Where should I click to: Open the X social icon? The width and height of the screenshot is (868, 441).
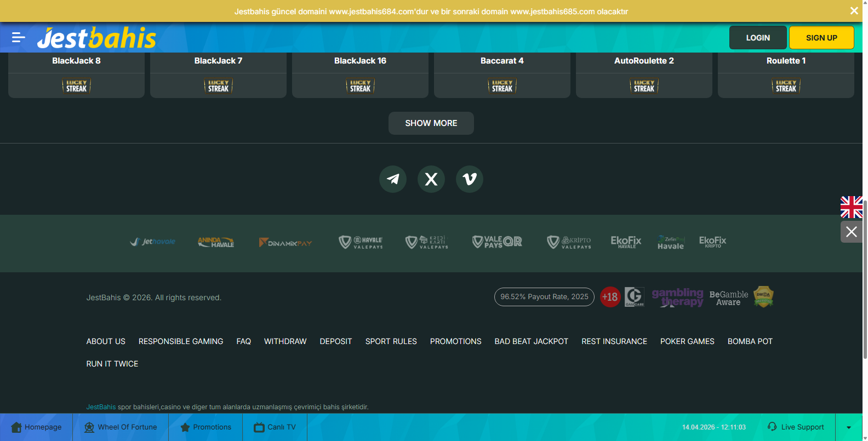(431, 179)
